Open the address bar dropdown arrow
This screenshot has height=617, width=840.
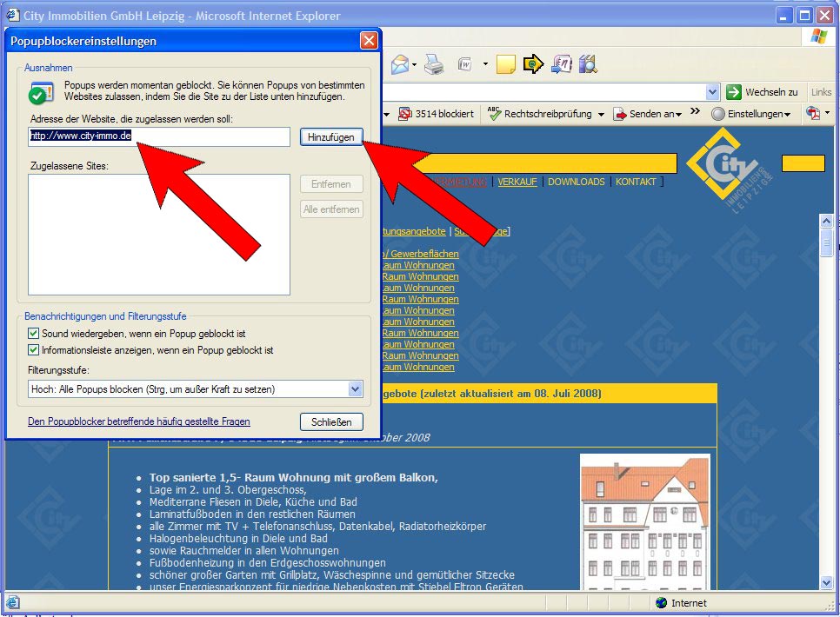pyautogui.click(x=712, y=92)
